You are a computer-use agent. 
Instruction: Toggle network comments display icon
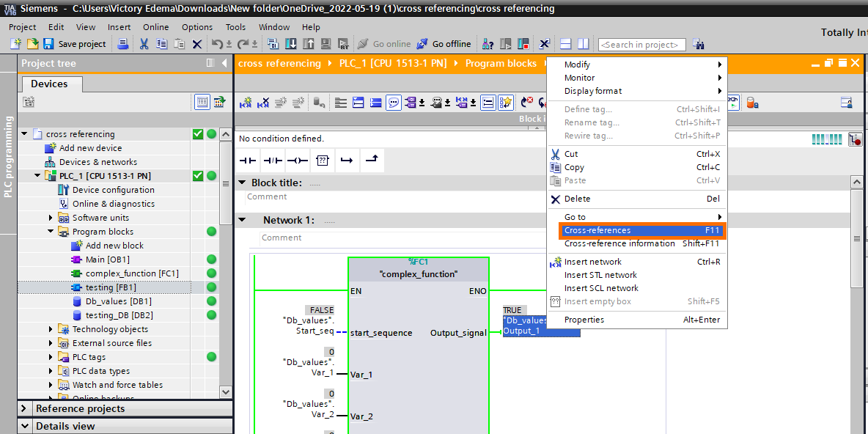coord(394,103)
